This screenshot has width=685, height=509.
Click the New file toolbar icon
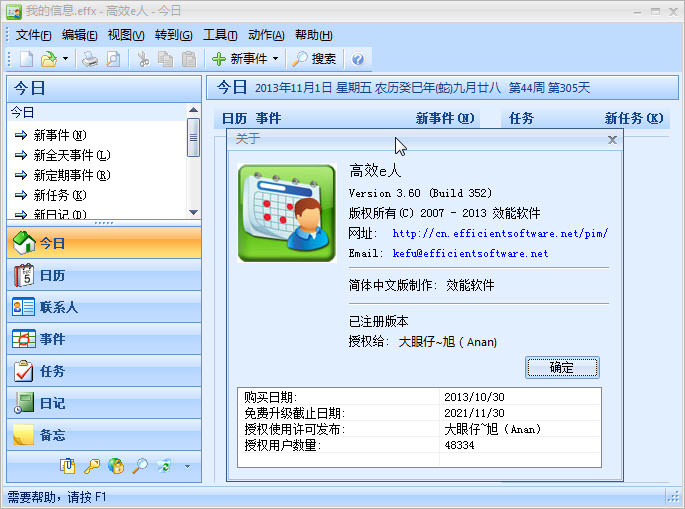pyautogui.click(x=27, y=59)
